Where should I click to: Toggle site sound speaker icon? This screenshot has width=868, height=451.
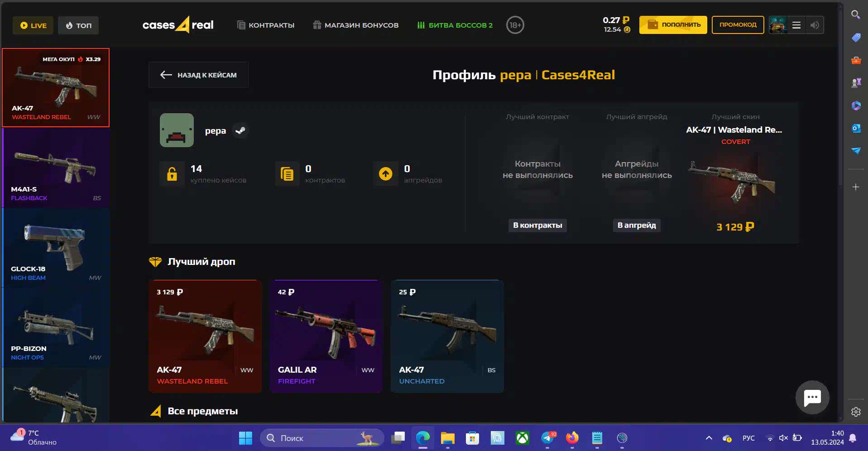point(815,25)
